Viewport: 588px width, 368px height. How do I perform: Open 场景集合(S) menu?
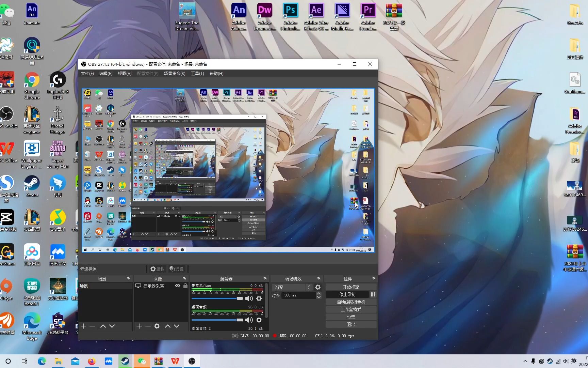tap(175, 74)
